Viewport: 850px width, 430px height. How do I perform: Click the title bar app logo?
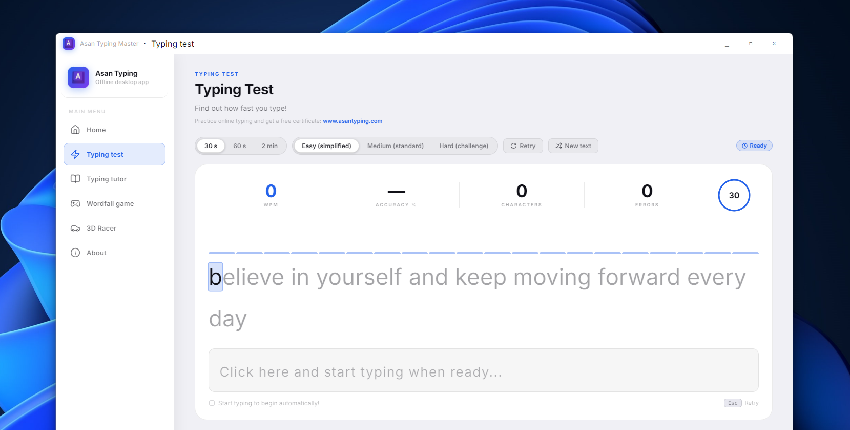68,43
